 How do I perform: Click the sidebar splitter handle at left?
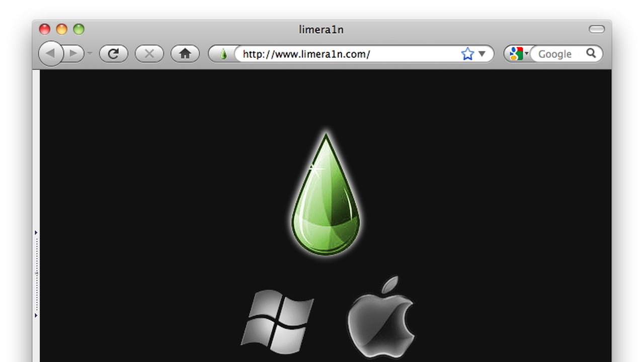pyautogui.click(x=36, y=274)
